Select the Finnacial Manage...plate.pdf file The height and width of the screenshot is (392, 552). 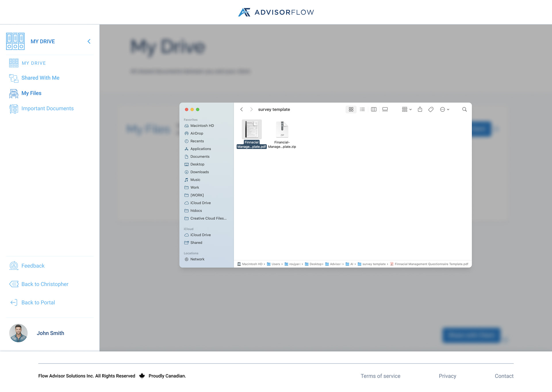click(x=251, y=130)
